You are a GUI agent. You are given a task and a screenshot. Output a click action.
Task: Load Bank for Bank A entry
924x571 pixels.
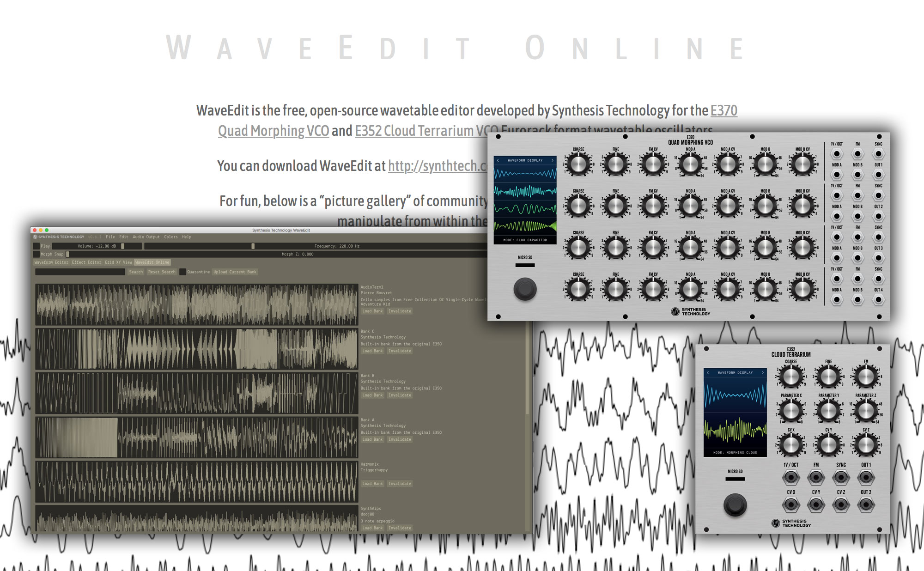coord(372,440)
